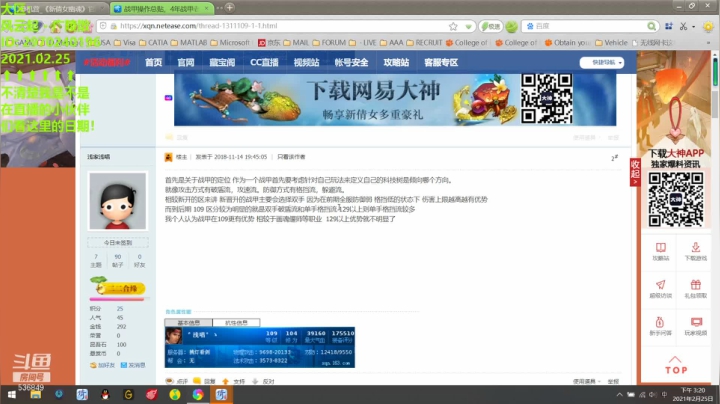Image resolution: width=720 pixels, height=404 pixels.
Task: Click the 发消息 send message icon
Action: [124, 365]
